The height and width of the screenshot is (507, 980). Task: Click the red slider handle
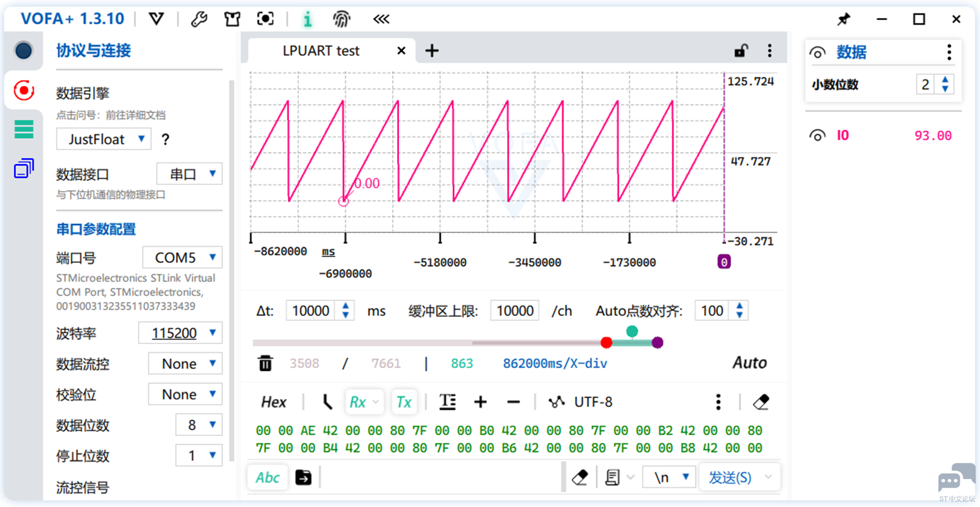pyautogui.click(x=607, y=342)
